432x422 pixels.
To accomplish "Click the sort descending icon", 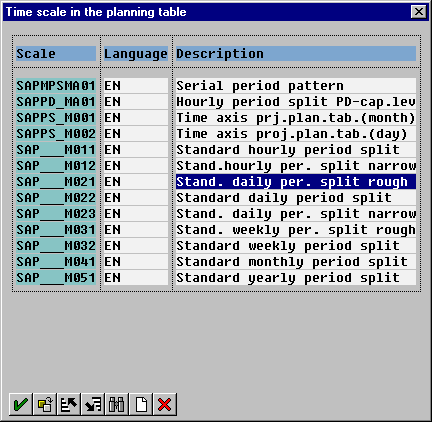I will [93, 404].
